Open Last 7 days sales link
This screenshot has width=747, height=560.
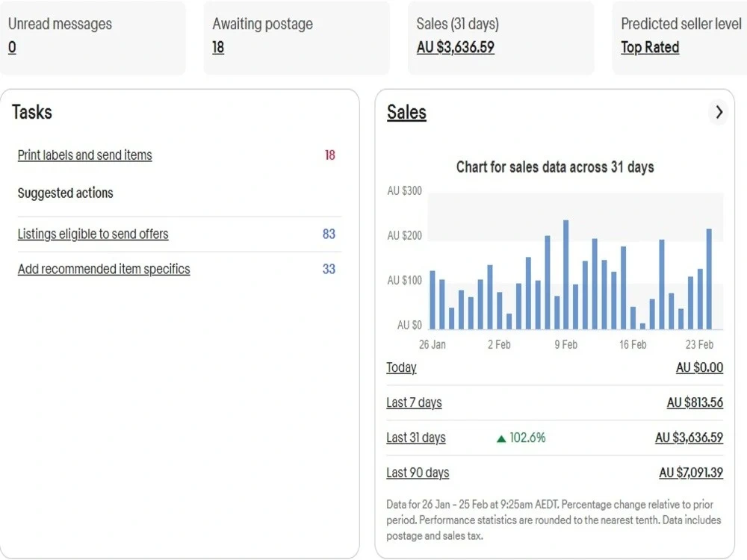click(414, 402)
